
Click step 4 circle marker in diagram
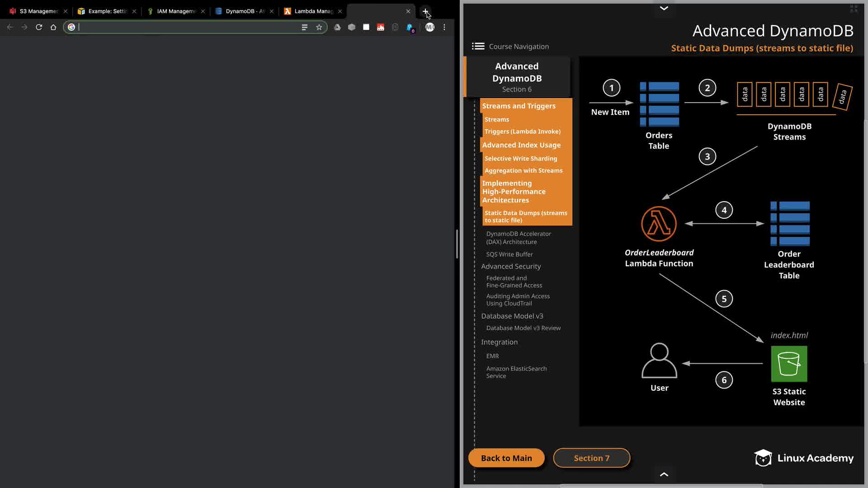tap(724, 210)
